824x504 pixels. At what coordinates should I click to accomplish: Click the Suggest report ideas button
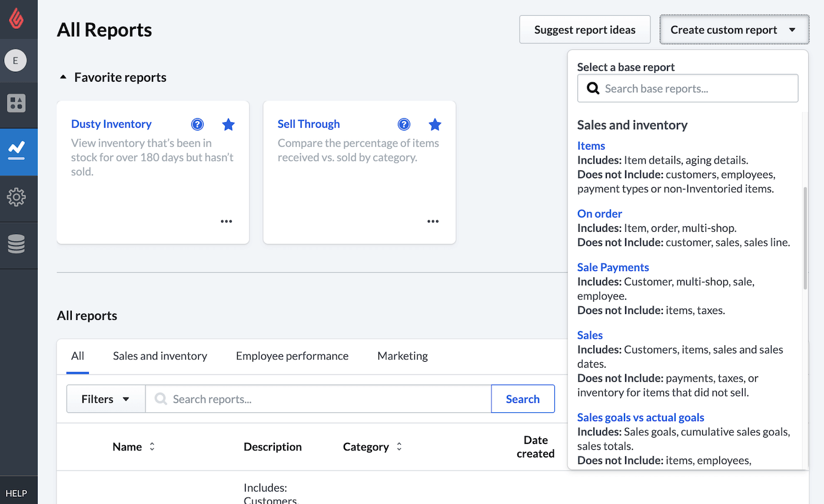(584, 30)
